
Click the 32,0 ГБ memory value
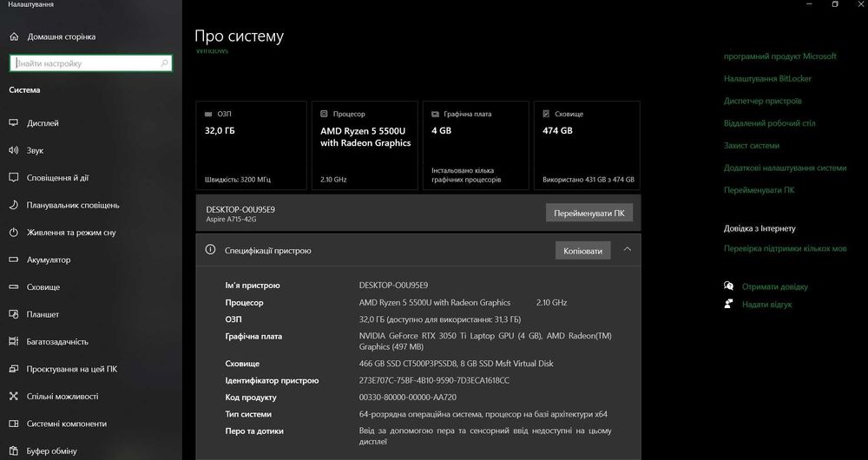220,131
